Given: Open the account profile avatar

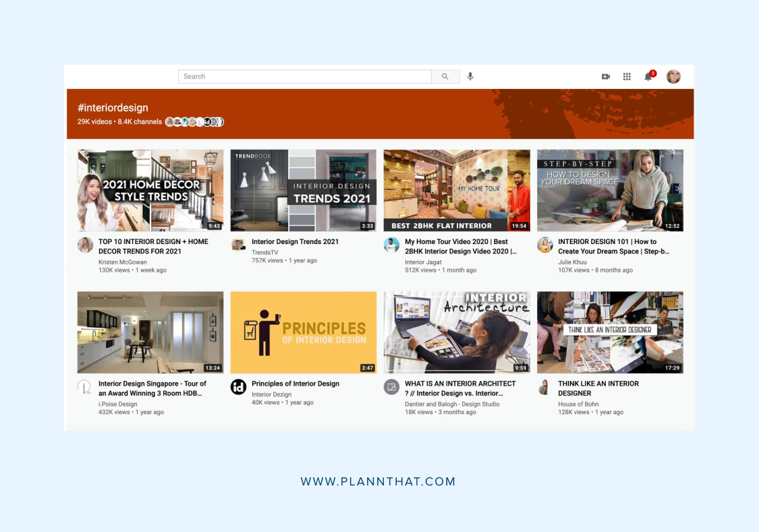Looking at the screenshot, I should click(x=673, y=76).
